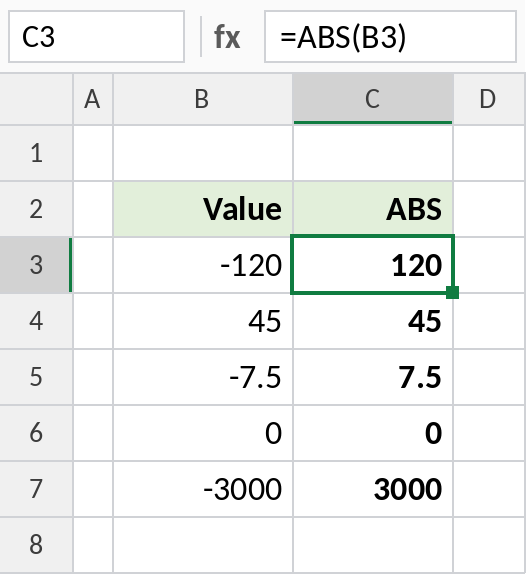Click cell containing -7.5
Image resolution: width=526 pixels, height=574 pixels.
tap(203, 377)
